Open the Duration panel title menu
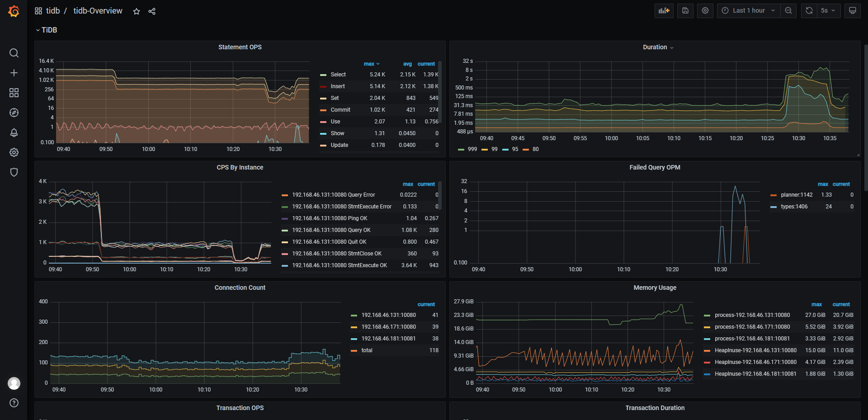 (x=655, y=47)
